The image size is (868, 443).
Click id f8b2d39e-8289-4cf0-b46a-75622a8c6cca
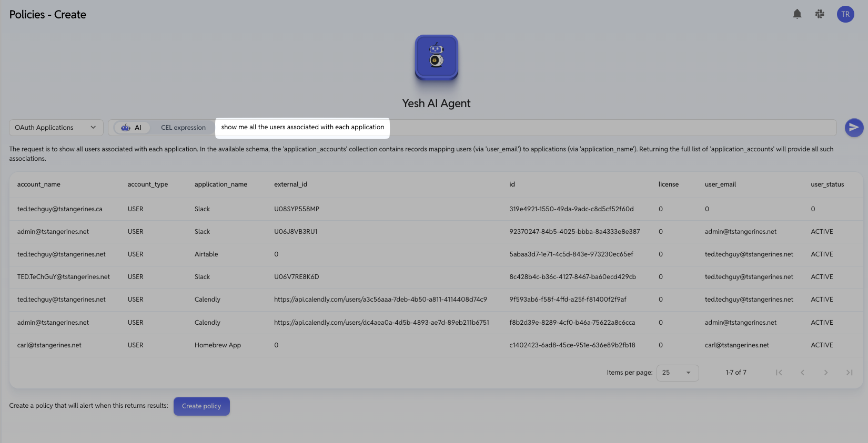572,323
